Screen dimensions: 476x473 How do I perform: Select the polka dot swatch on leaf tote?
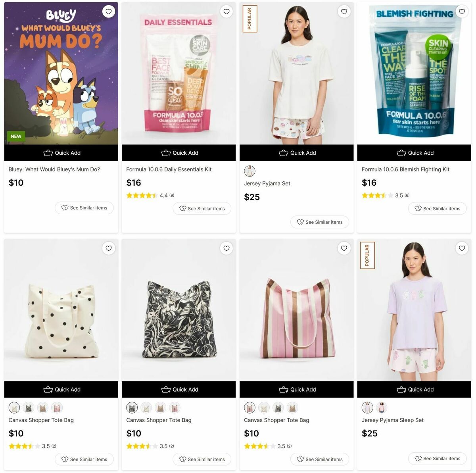[x=146, y=408]
